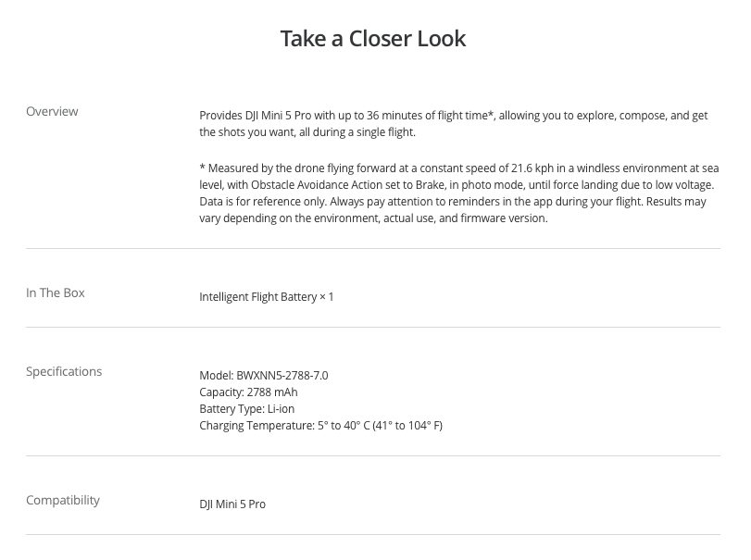751x560 pixels.
Task: Click the 'Capacity: 2788 mAh' line
Action: point(248,392)
